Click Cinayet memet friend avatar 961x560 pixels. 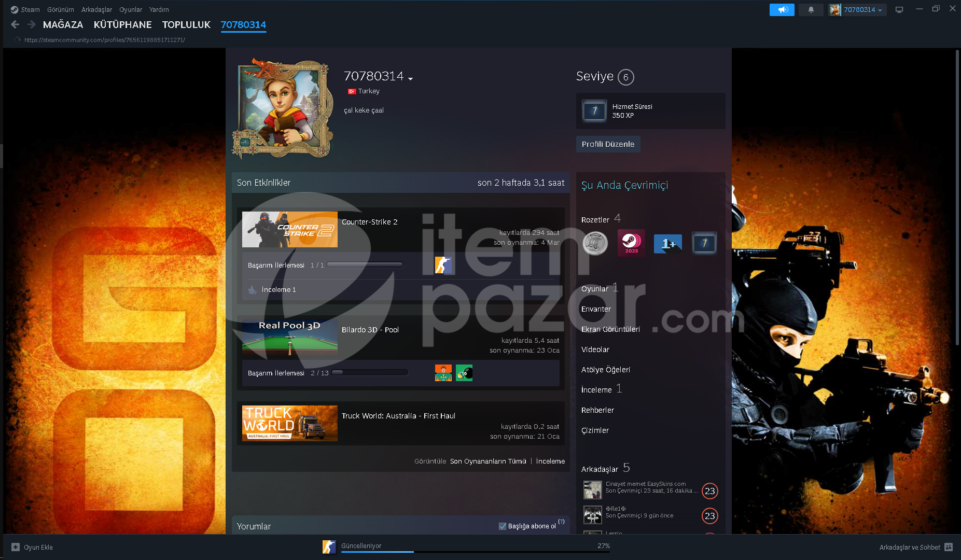tap(593, 490)
